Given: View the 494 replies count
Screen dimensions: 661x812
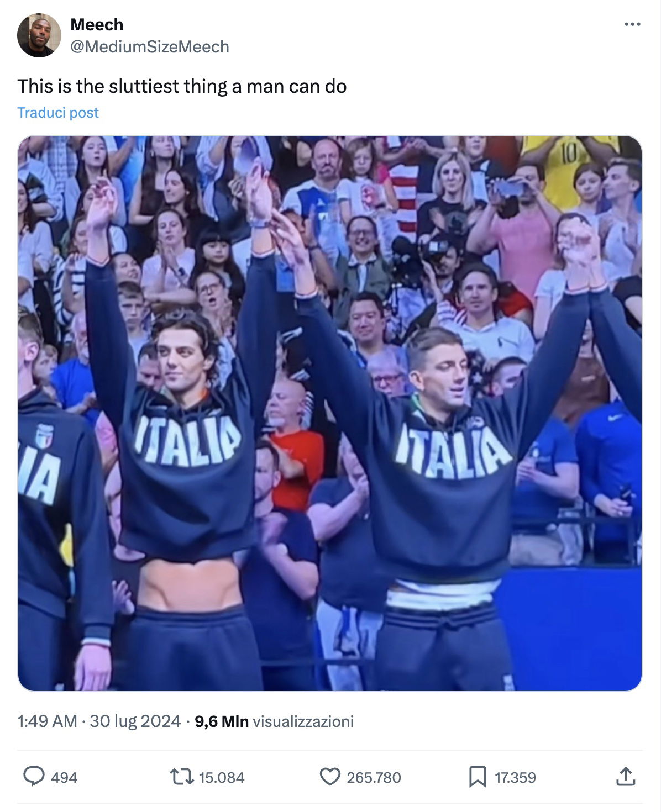Looking at the screenshot, I should click(x=64, y=778).
